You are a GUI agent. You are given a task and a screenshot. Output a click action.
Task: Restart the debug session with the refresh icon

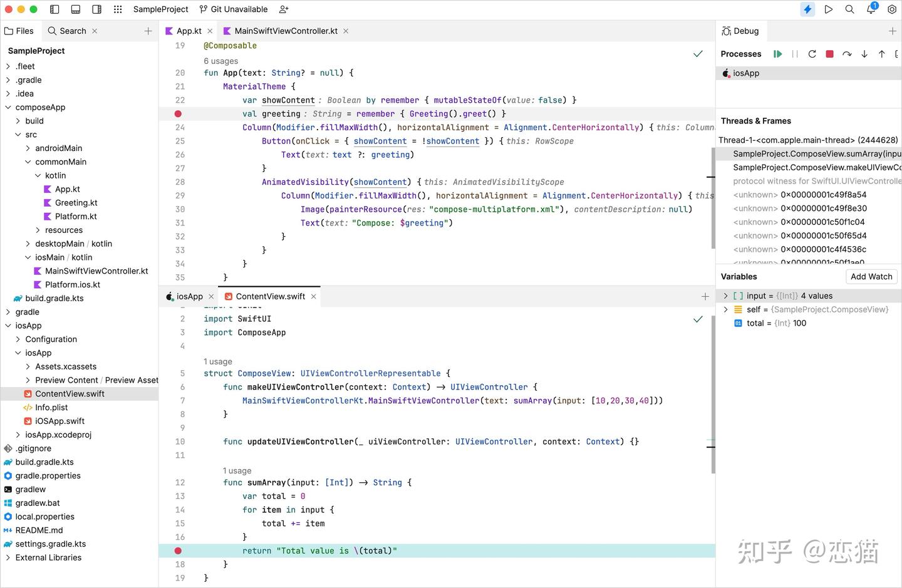(x=812, y=54)
